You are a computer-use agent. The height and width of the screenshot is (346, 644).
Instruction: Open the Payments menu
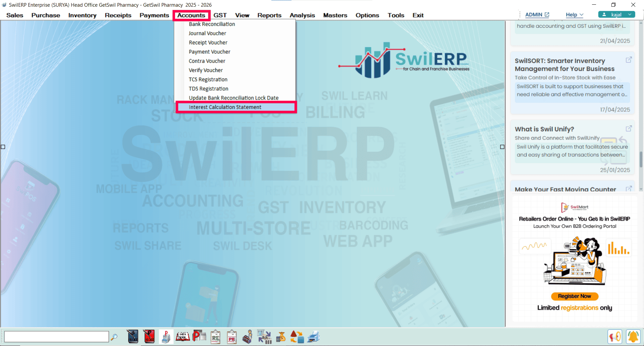tap(154, 15)
